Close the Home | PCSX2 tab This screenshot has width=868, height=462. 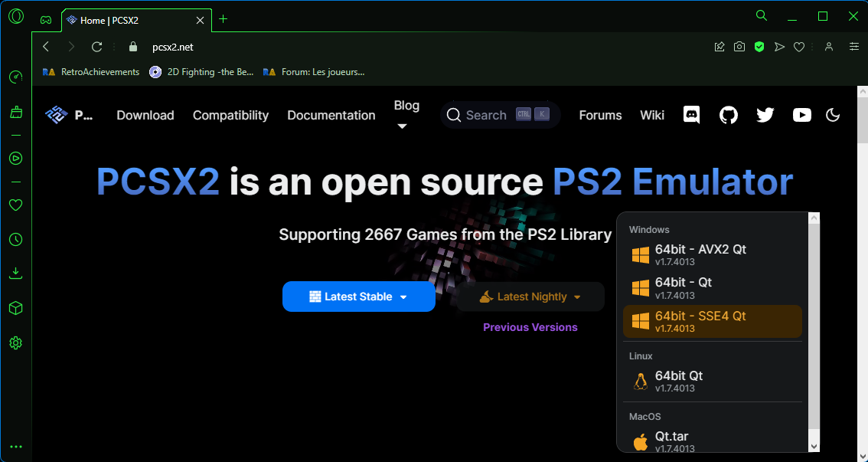201,21
